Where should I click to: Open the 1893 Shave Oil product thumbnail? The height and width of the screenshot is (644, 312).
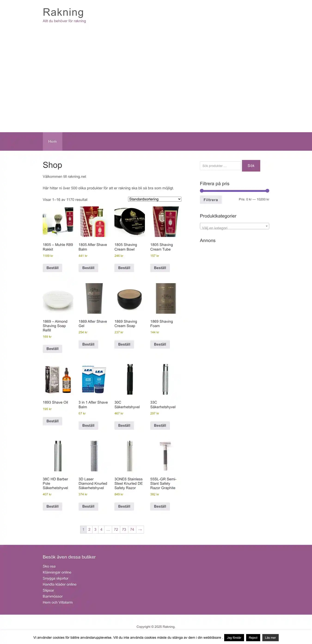pyautogui.click(x=58, y=379)
